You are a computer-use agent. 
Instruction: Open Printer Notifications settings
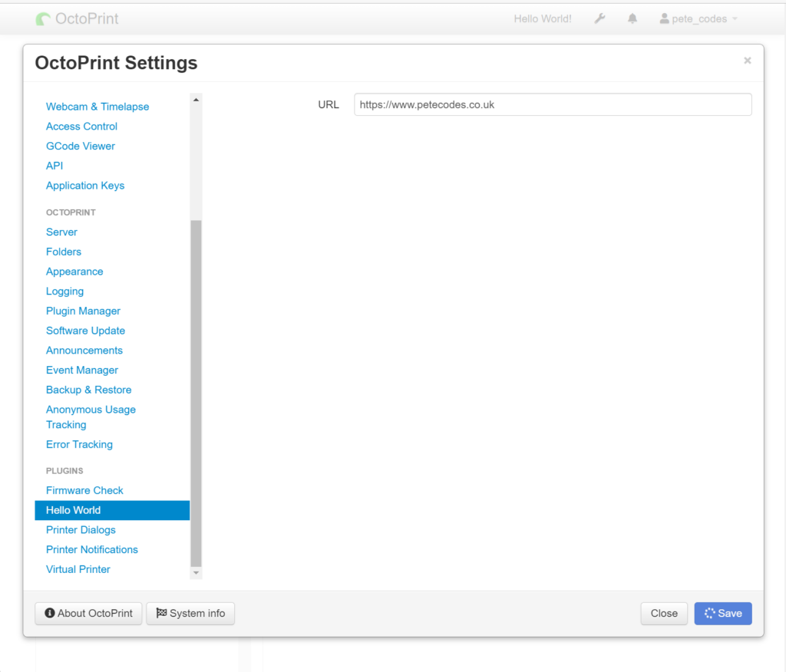pos(92,550)
